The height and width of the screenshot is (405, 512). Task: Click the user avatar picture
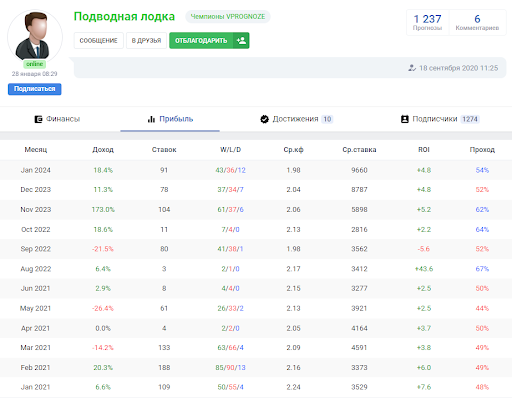click(35, 37)
